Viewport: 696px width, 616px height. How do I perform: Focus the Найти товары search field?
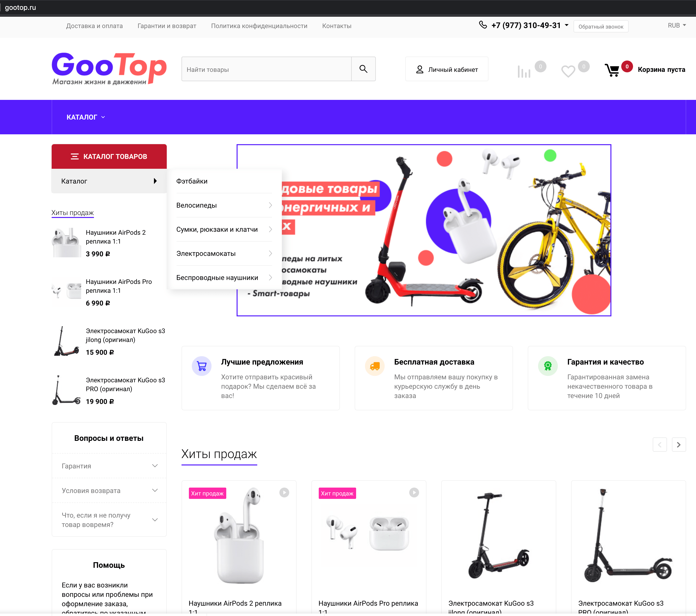pyautogui.click(x=266, y=69)
